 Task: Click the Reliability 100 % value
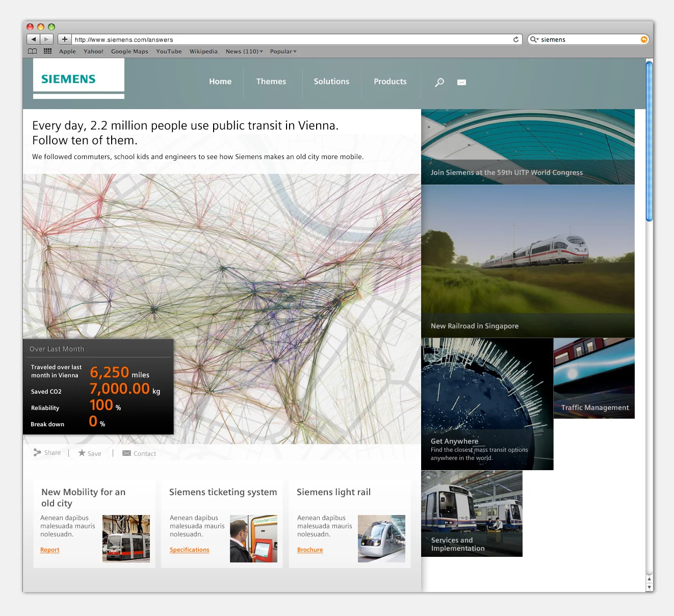(105, 405)
